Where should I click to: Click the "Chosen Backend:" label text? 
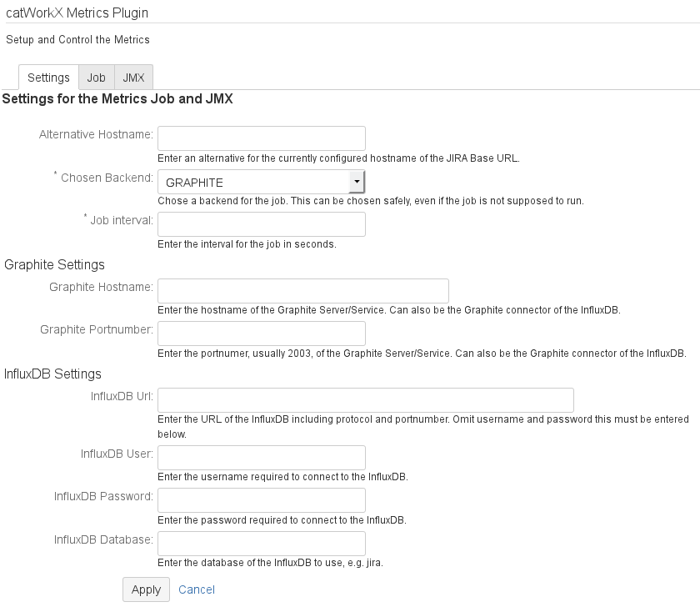point(107,178)
